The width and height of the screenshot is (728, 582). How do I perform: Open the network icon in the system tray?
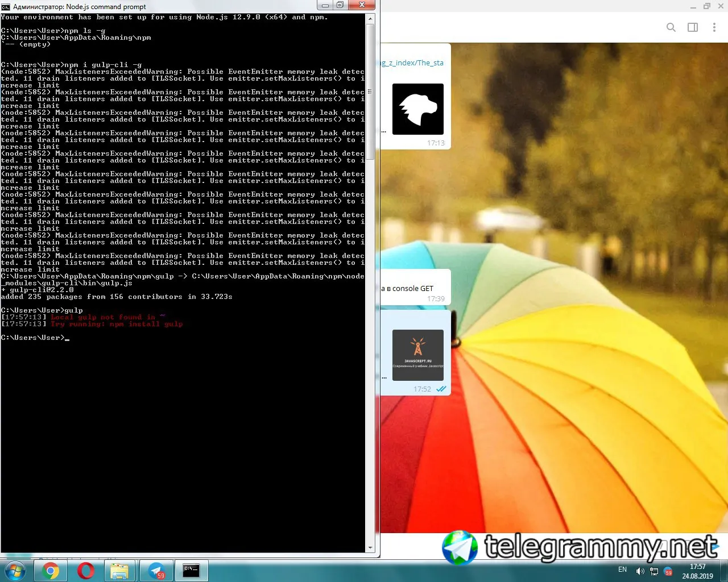coord(654,571)
